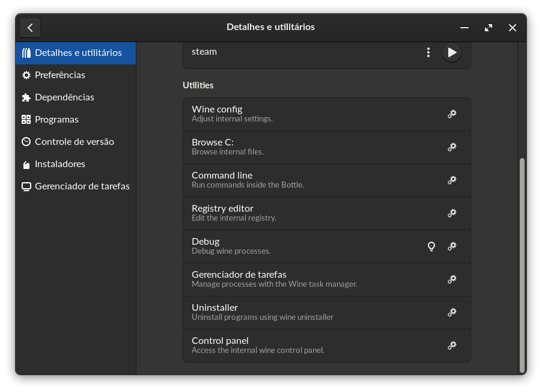Image resolution: width=542 pixels, height=392 pixels.
Task: Click the back arrow in the header bar
Action: [x=30, y=27]
